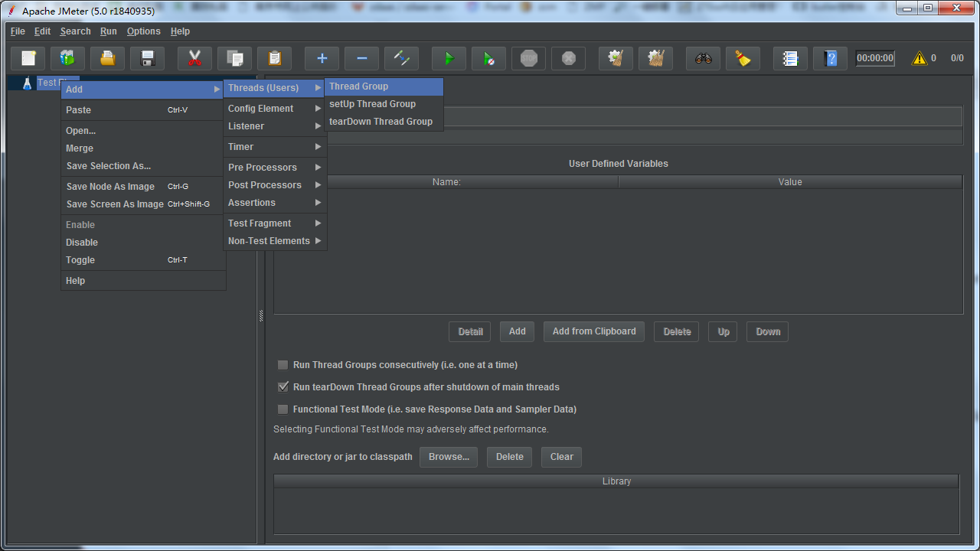Click the Stop test icon

click(x=529, y=58)
